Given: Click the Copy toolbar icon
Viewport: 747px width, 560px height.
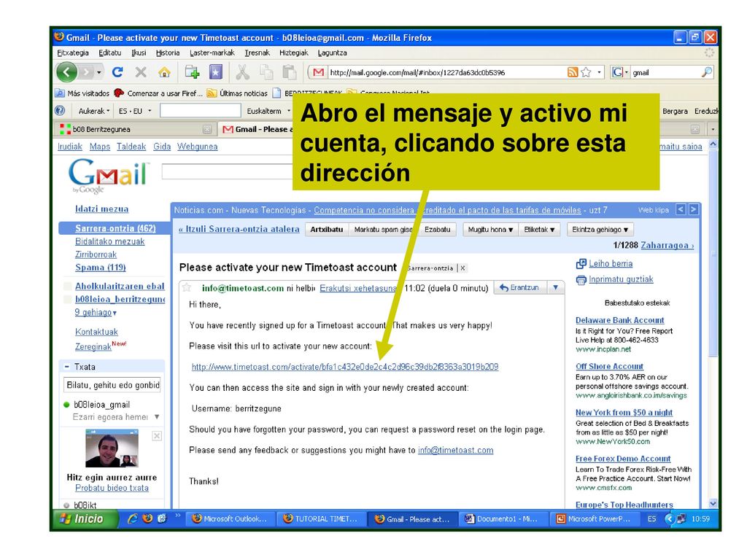Looking at the screenshot, I should [266, 72].
